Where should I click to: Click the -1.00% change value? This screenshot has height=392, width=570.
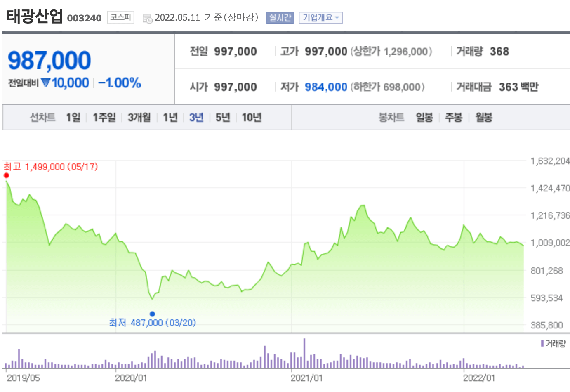pyautogui.click(x=120, y=83)
